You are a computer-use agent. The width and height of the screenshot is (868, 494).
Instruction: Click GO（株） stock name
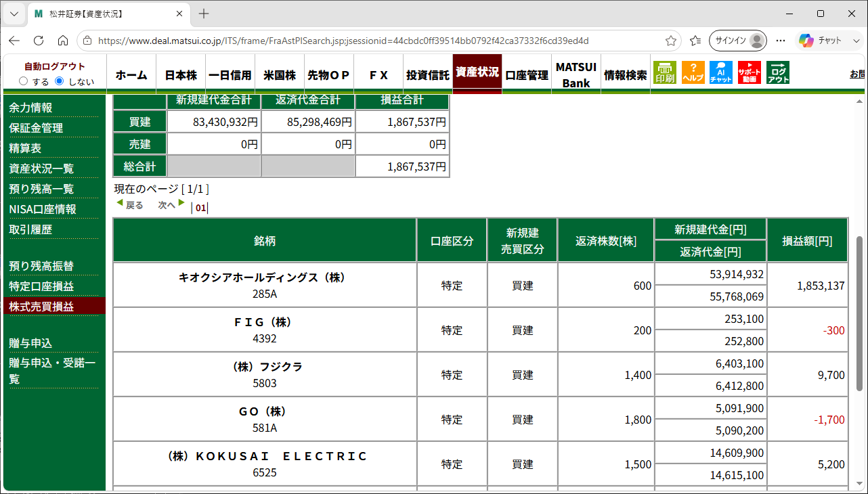pos(265,411)
